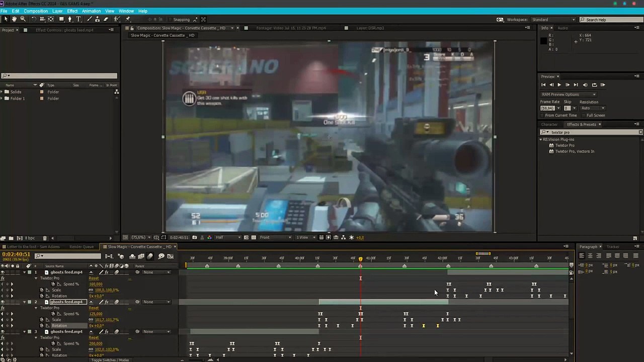Click the Mute Audio speaker in Preview

tap(585, 85)
